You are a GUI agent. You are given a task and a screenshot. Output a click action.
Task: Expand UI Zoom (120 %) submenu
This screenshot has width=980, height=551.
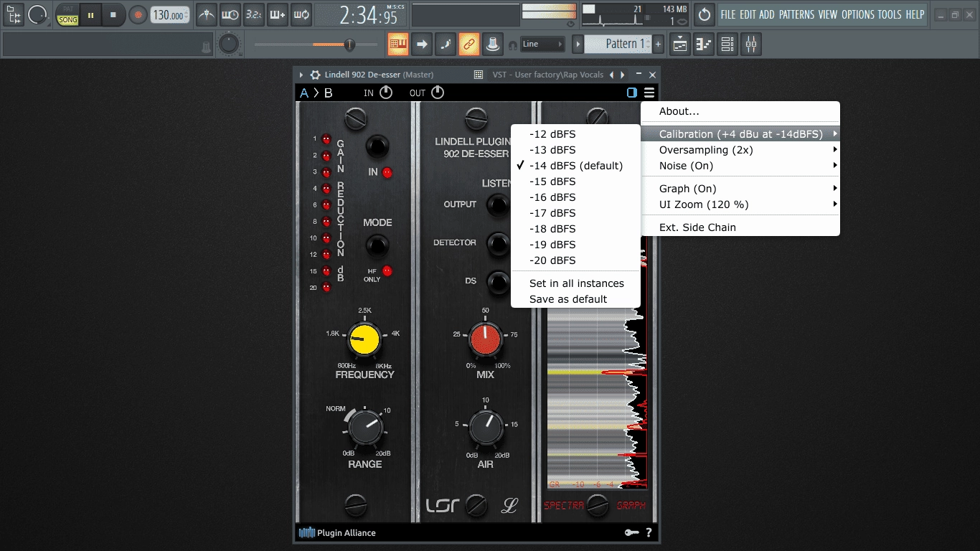tap(740, 204)
